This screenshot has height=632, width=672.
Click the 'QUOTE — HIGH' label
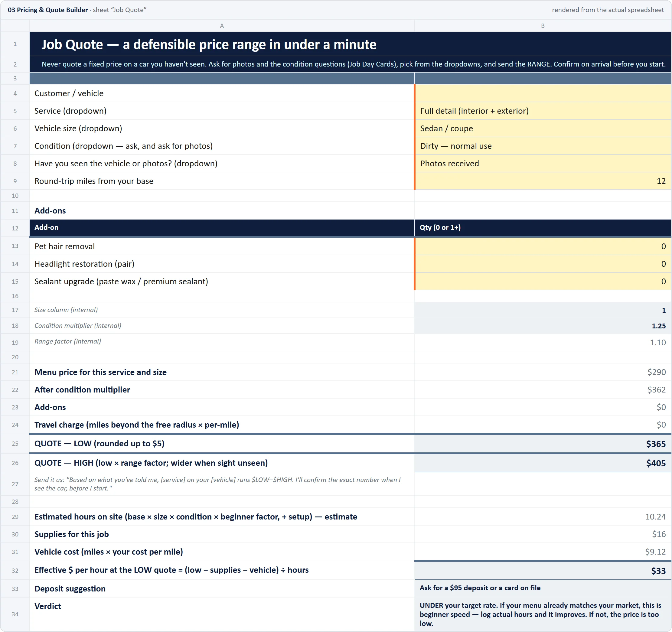(151, 463)
